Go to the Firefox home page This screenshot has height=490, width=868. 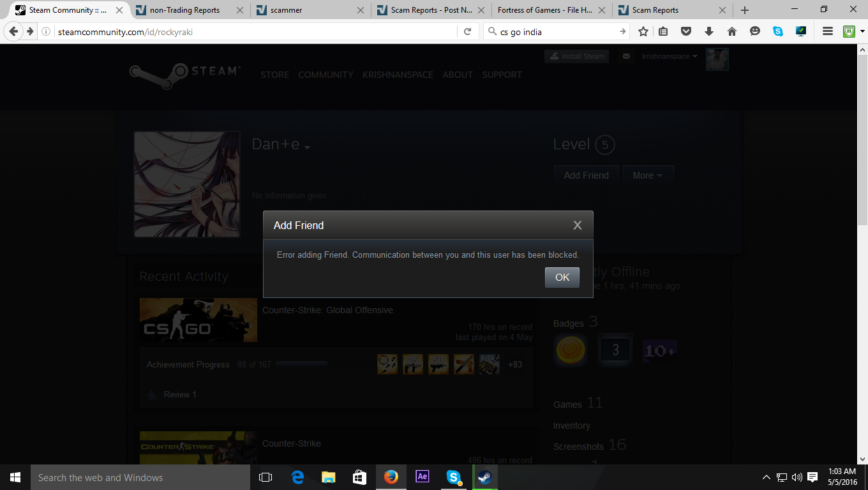tap(731, 31)
